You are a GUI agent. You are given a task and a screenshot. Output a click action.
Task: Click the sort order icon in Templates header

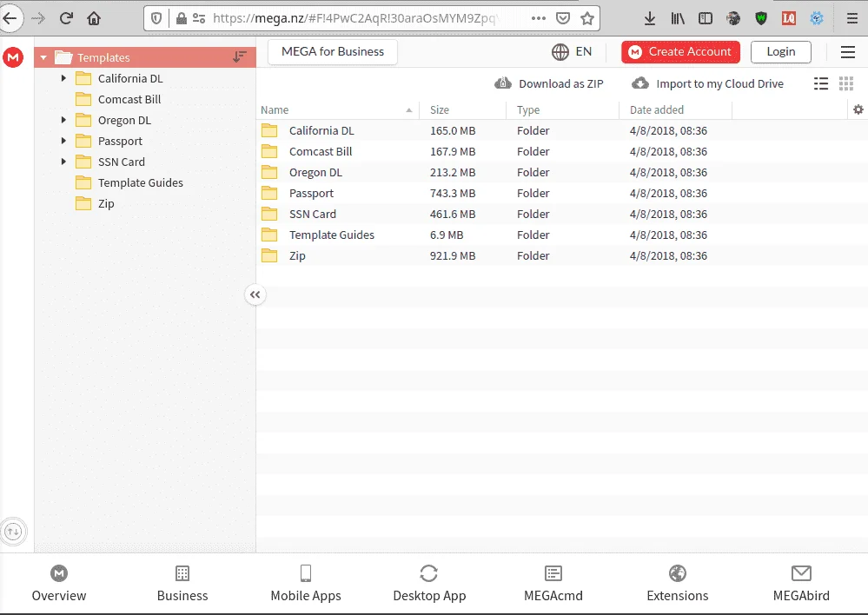coord(239,57)
